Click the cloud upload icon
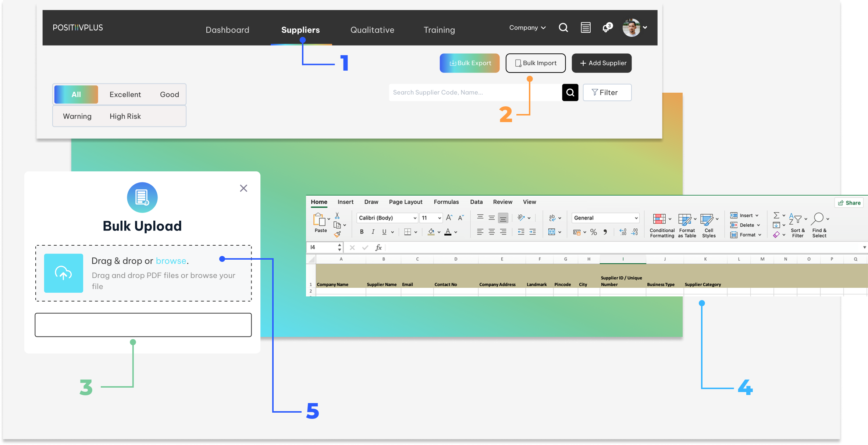Image resolution: width=868 pixels, height=445 pixels. [63, 273]
